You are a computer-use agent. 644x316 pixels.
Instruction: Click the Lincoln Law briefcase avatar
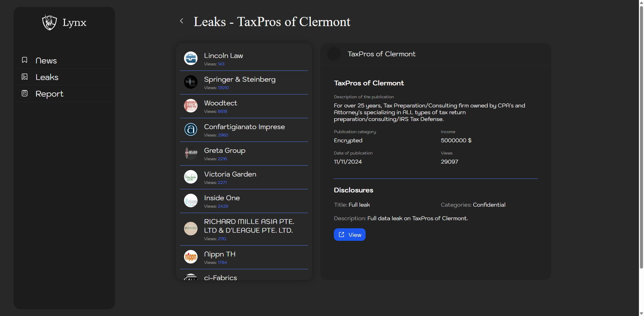coord(191,58)
